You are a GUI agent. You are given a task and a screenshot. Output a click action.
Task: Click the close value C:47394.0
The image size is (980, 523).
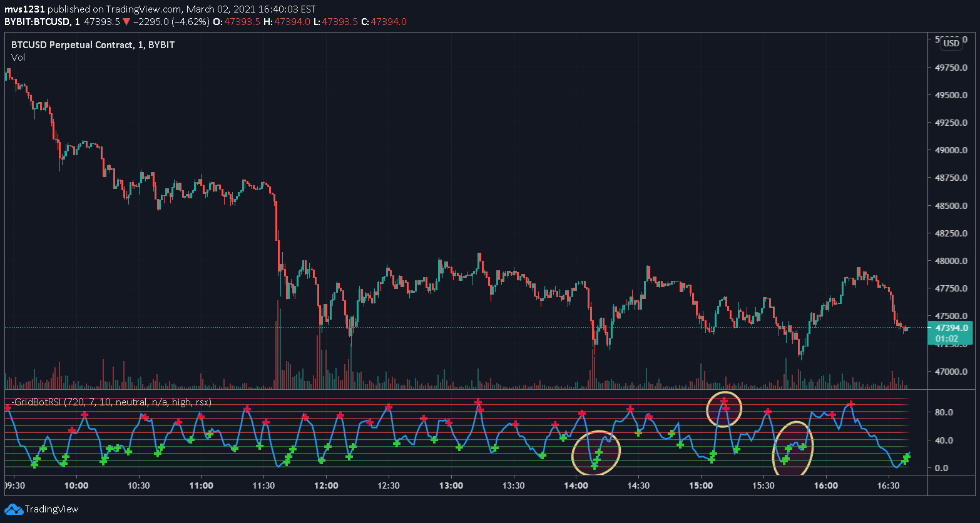click(x=384, y=22)
